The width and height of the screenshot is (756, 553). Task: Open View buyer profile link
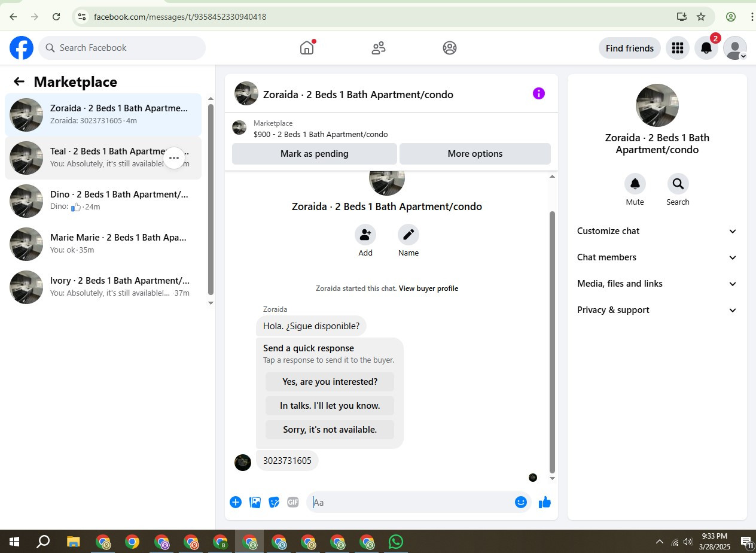(x=428, y=288)
